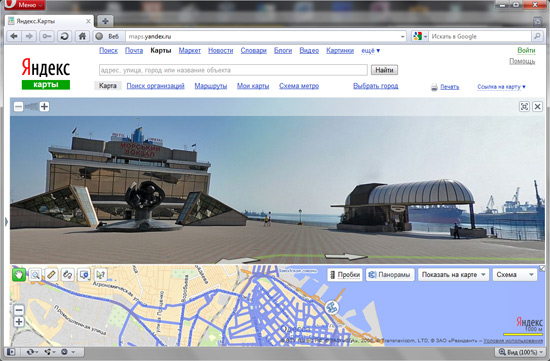This screenshot has width=550, height=361.
Task: Select the ruler distance measurement tool
Action: [x=51, y=275]
